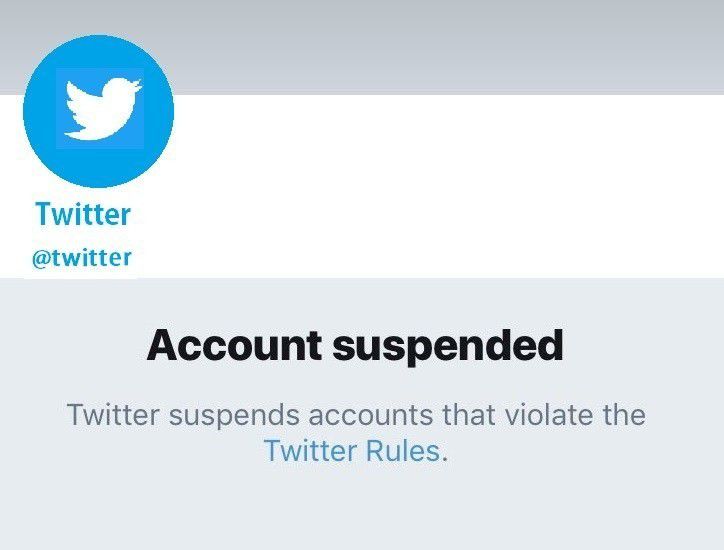Screen dimensions: 724x550
Task: Click "Twitter" at start of suspension message
Action: coord(108,414)
